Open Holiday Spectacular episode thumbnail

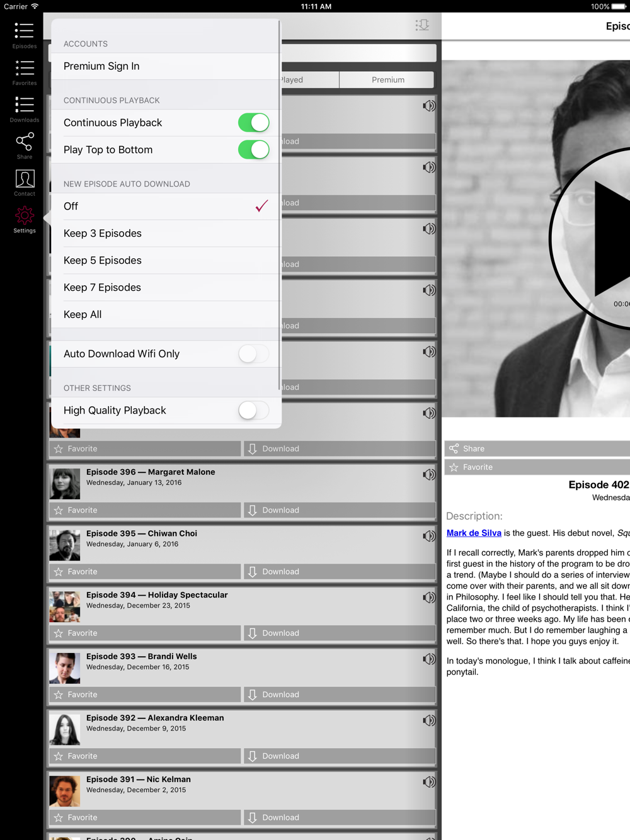click(x=65, y=606)
